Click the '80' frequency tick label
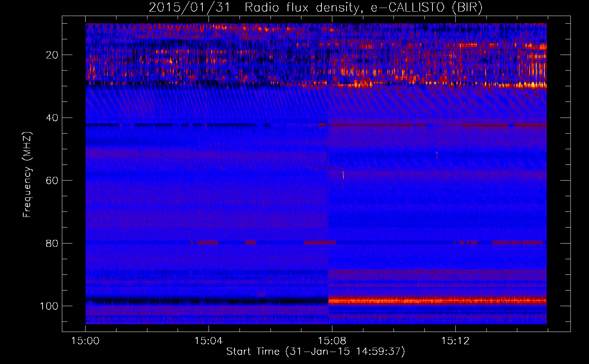The image size is (589, 364). coord(52,243)
